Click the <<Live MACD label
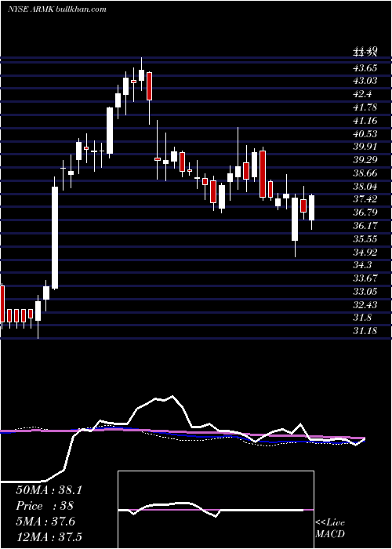This screenshot has height=549, width=392. pyautogui.click(x=330, y=529)
